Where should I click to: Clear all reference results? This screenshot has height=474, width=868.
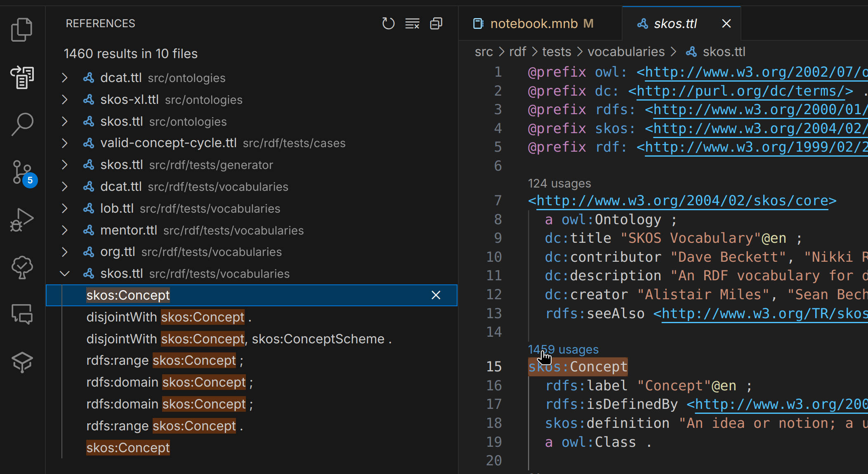click(412, 23)
